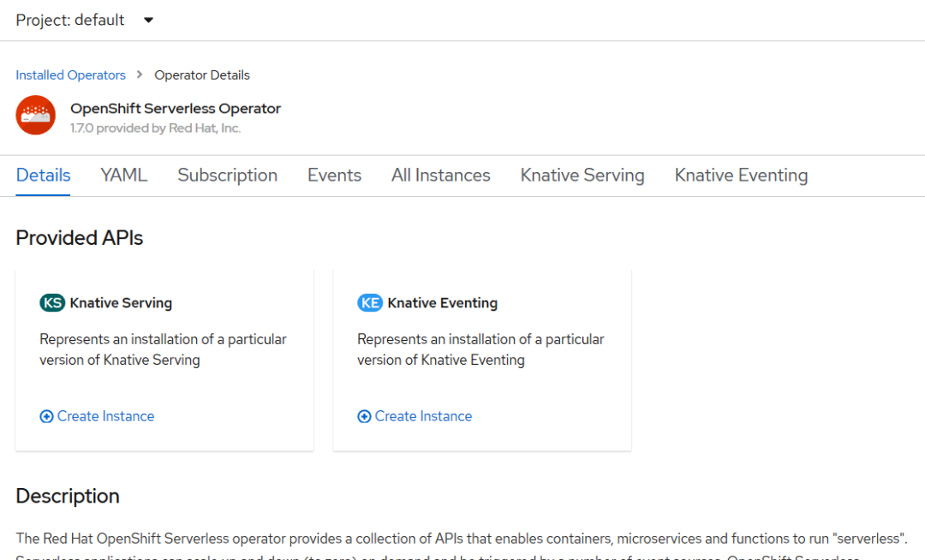925x560 pixels.
Task: Click the Knative Serving card title
Action: coord(121,303)
